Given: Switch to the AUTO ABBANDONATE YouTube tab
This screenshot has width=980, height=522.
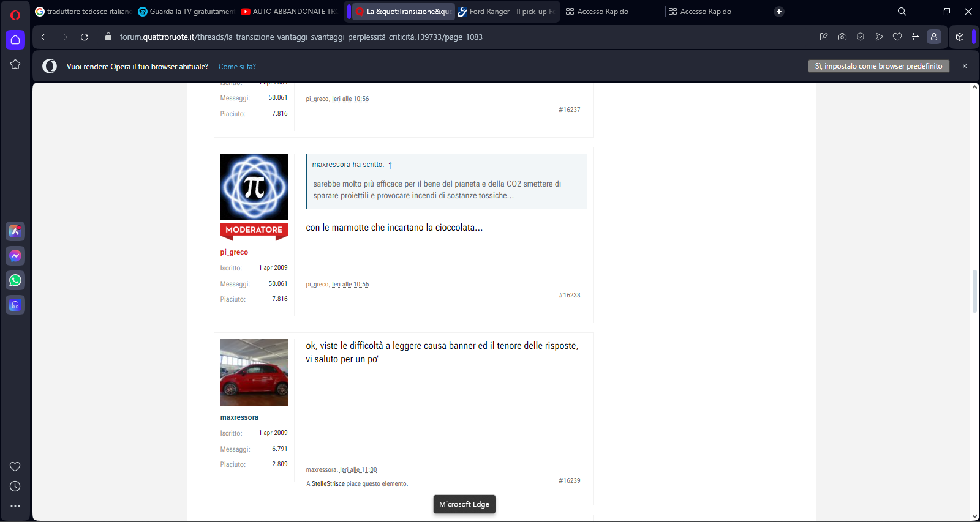Looking at the screenshot, I should [289, 12].
